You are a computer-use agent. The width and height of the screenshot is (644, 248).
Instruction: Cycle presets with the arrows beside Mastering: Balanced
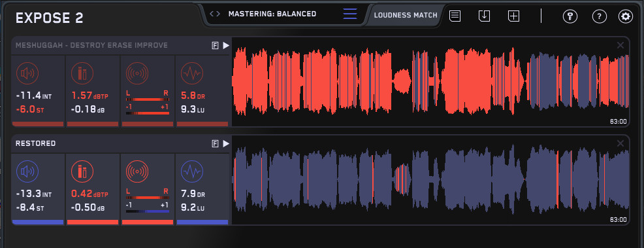click(x=215, y=14)
